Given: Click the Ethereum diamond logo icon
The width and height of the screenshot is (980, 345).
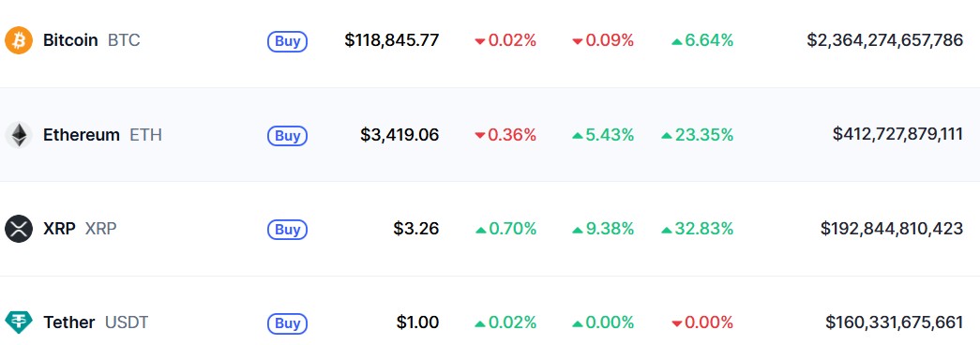Looking at the screenshot, I should (19, 135).
